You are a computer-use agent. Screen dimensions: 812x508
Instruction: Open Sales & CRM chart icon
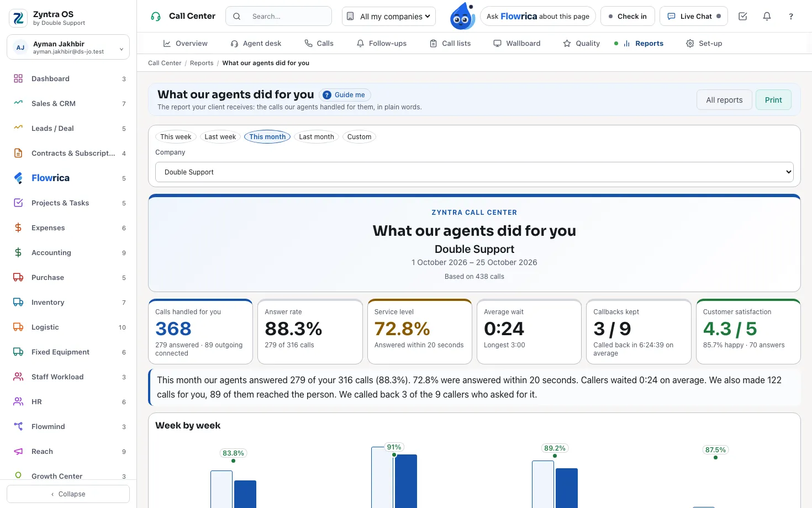[x=18, y=103]
